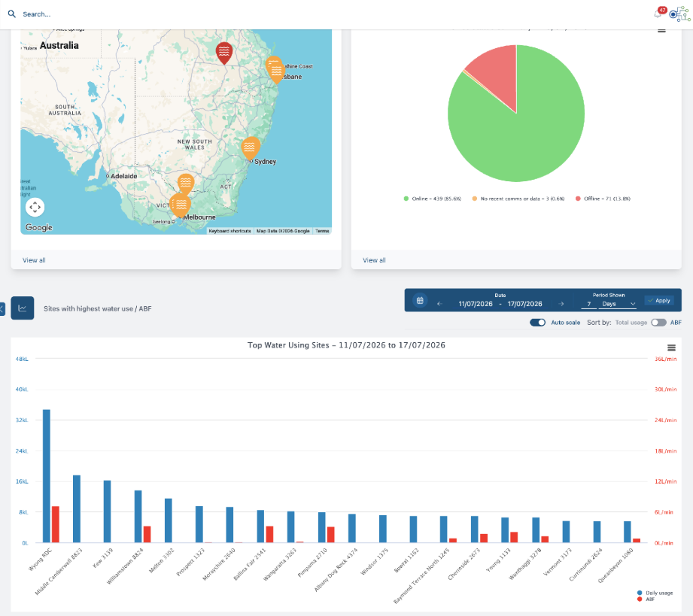Click the Williamstown 8824 blue bar
The height and width of the screenshot is (616, 693).
138,517
